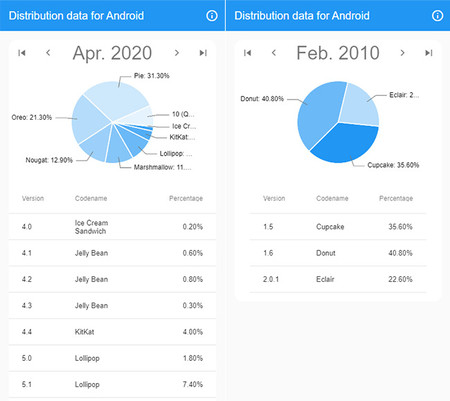Click the Codename column header in right table
The height and width of the screenshot is (401, 450).
click(x=332, y=198)
